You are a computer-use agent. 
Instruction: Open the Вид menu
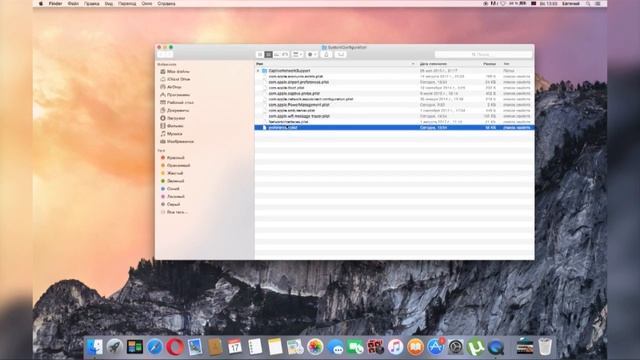coord(109,4)
